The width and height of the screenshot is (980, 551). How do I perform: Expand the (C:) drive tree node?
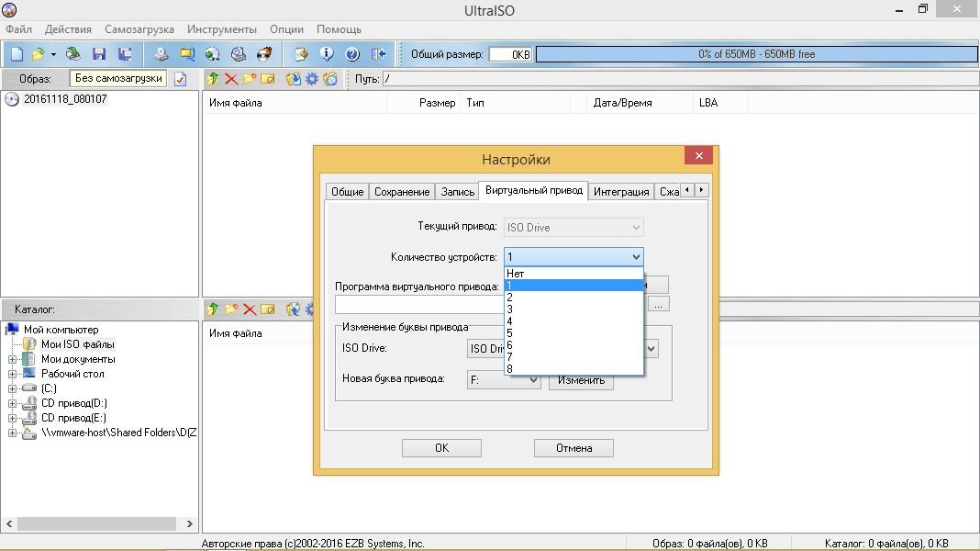pyautogui.click(x=13, y=388)
